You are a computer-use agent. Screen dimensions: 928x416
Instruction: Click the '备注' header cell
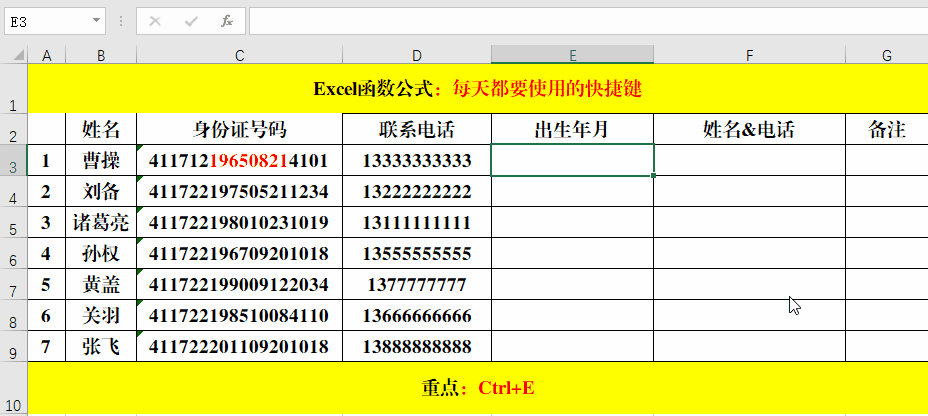coord(887,128)
